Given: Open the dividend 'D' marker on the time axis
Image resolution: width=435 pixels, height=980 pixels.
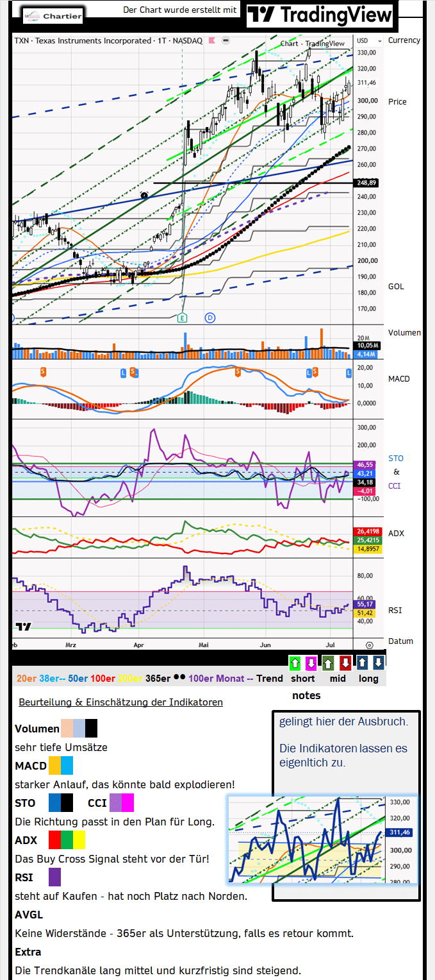Looking at the screenshot, I should [x=209, y=317].
